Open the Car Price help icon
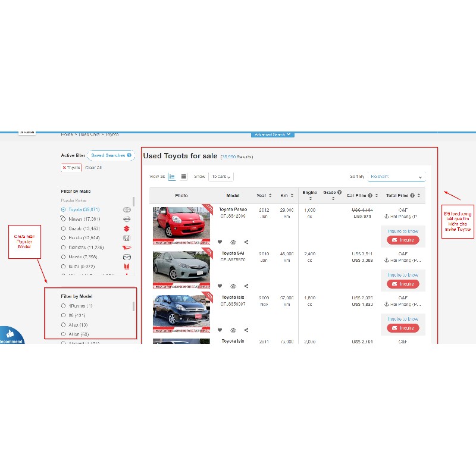The width and height of the screenshot is (476, 476). point(370,196)
